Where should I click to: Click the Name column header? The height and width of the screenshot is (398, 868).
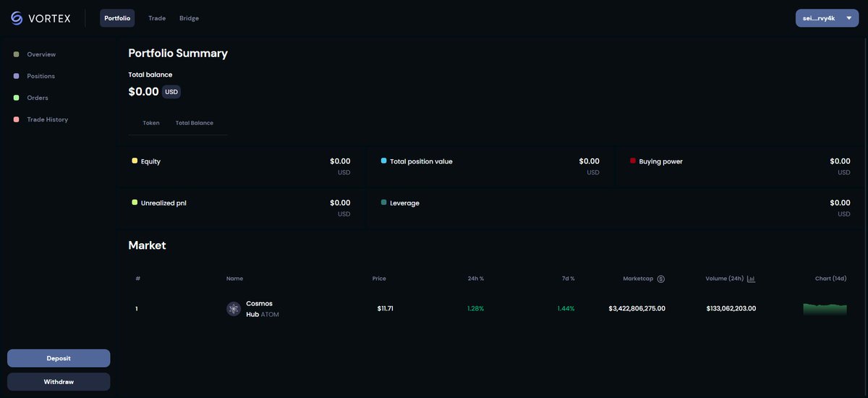(x=234, y=279)
